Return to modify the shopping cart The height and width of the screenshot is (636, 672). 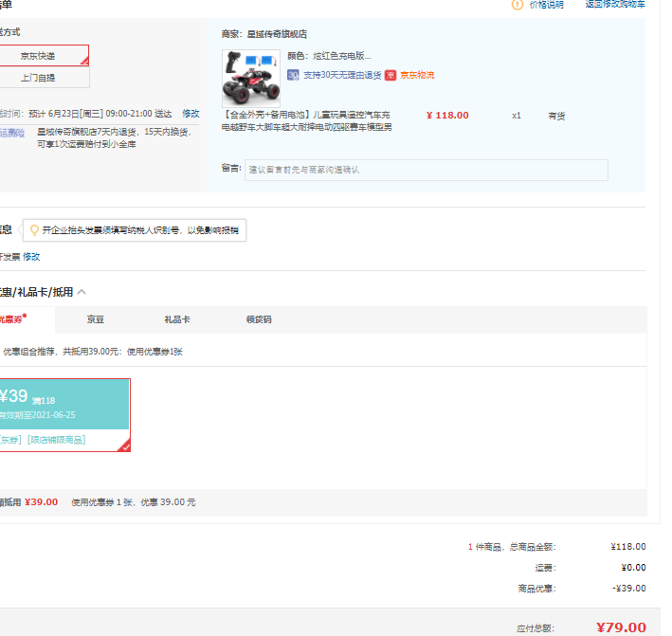click(x=615, y=5)
